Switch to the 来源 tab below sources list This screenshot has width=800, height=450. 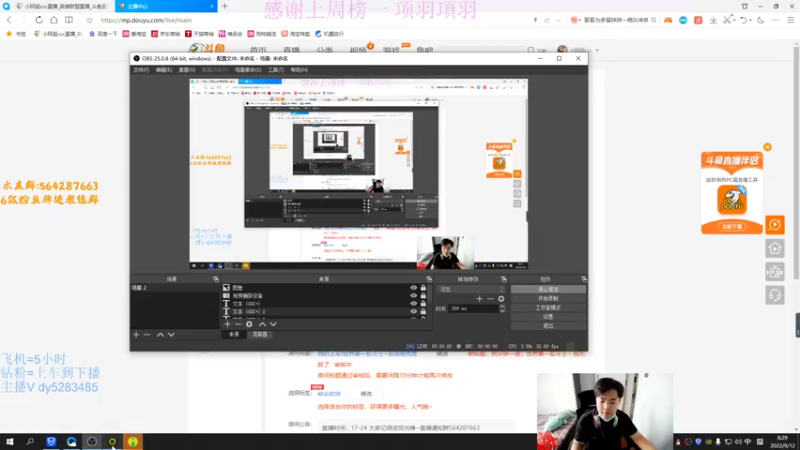pyautogui.click(x=234, y=335)
